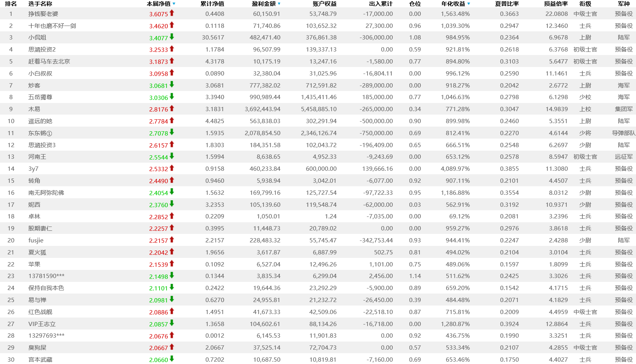This screenshot has width=636, height=364.
Task: Click red up arrow for 挣钱娶老婆
Action: (172, 13)
